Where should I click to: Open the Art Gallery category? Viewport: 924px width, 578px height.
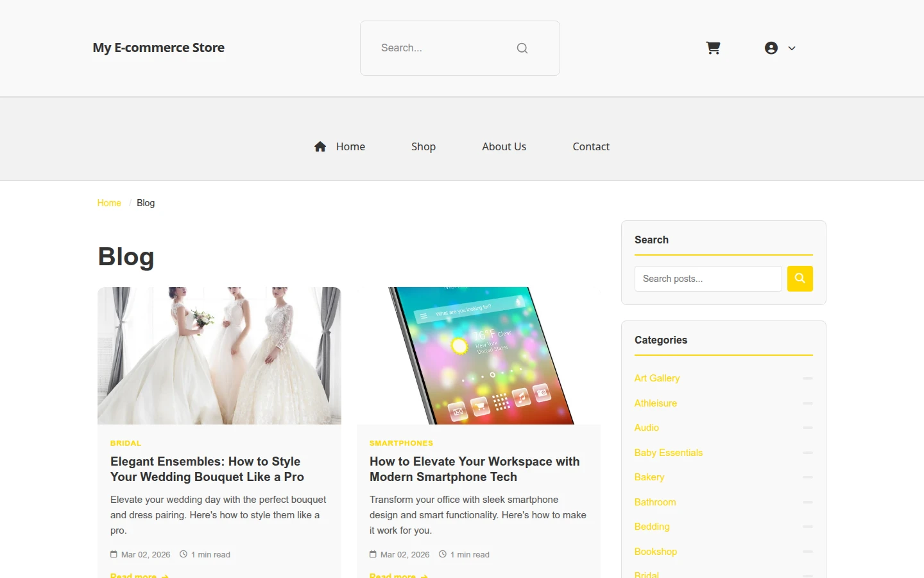click(x=657, y=378)
